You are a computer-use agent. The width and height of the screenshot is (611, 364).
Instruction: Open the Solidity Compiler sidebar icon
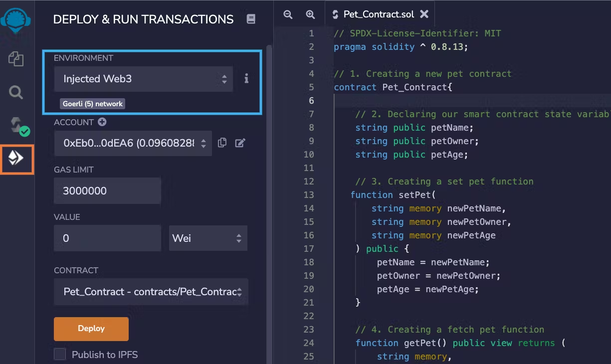pos(17,126)
